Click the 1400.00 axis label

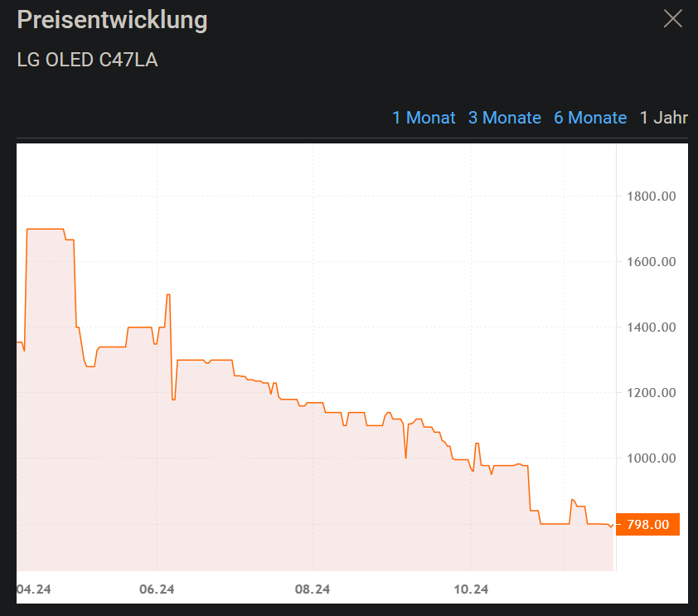652,327
